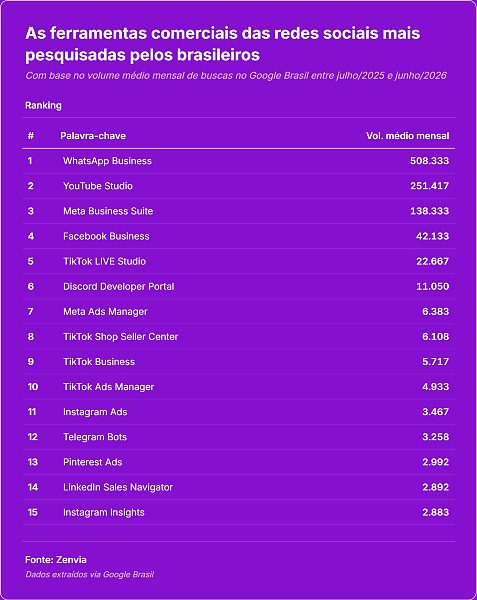Click the Meta Ads Manager entry
Screen dimensions: 477x600
pos(105,312)
